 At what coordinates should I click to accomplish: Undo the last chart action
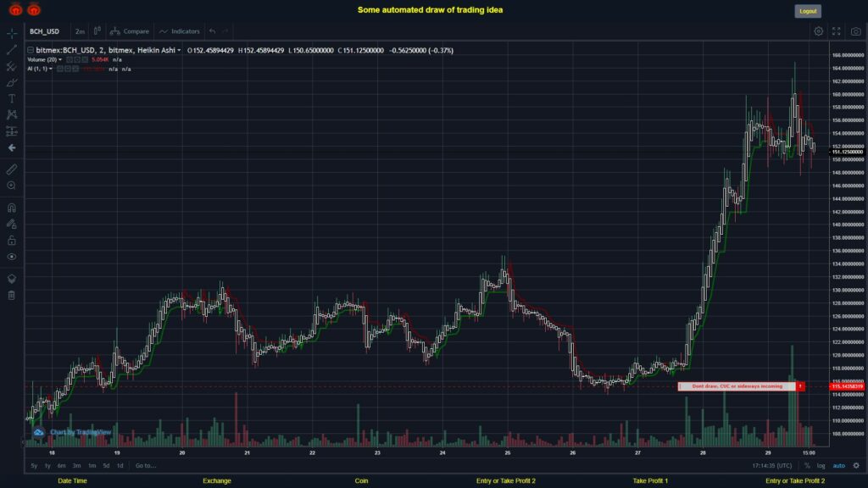[x=213, y=31]
